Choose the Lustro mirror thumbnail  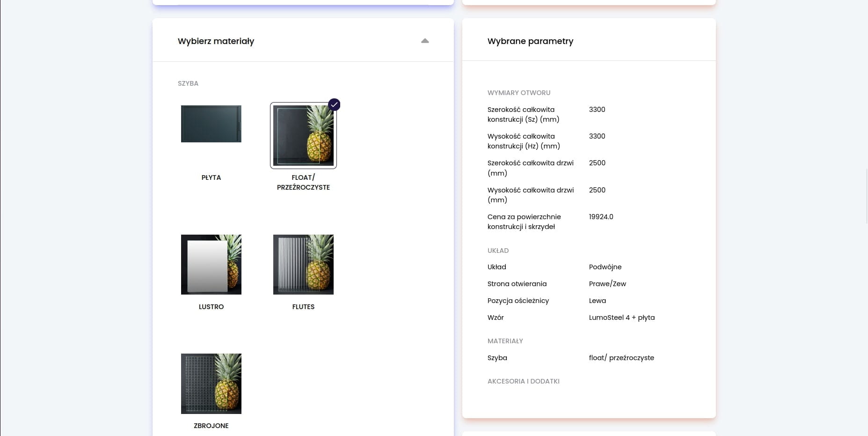point(211,264)
